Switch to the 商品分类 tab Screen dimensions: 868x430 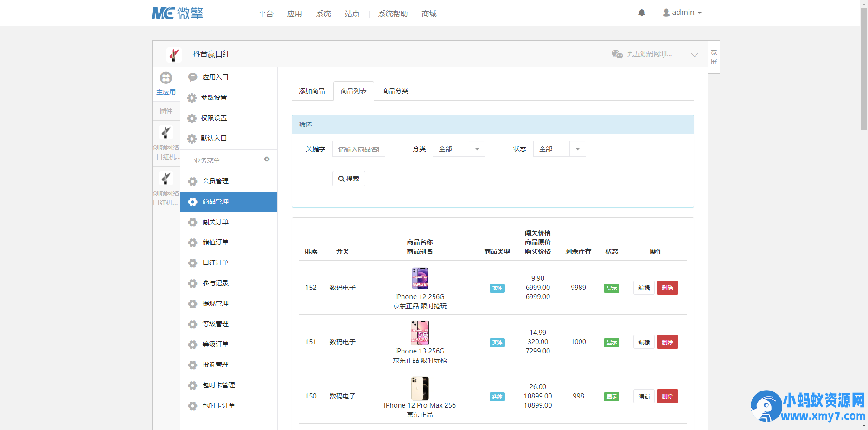coord(395,91)
